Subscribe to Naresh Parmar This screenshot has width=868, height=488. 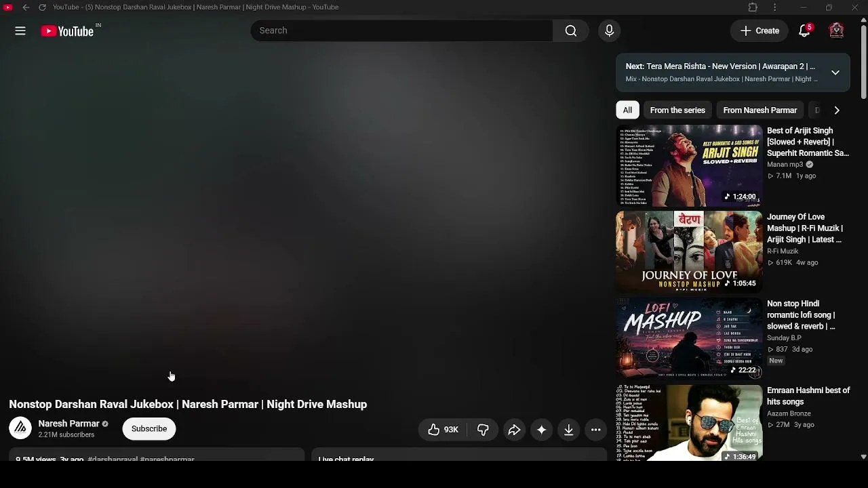[x=149, y=429]
